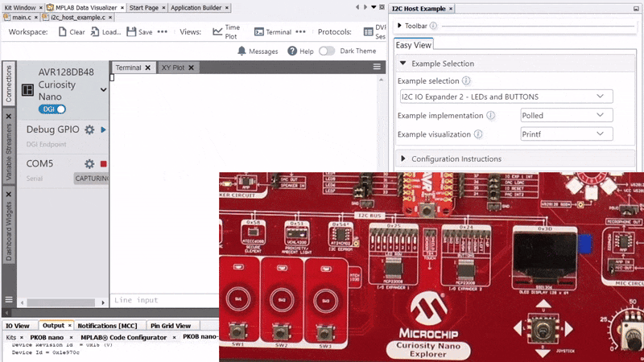Start the Debug GPIO streaming play button
This screenshot has width=644, height=362.
(x=104, y=130)
